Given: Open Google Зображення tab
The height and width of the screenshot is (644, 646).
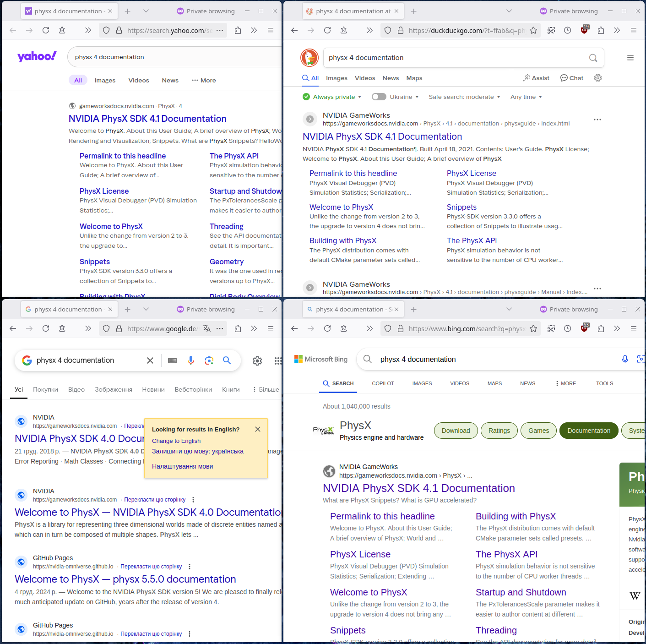Looking at the screenshot, I should coord(114,389).
